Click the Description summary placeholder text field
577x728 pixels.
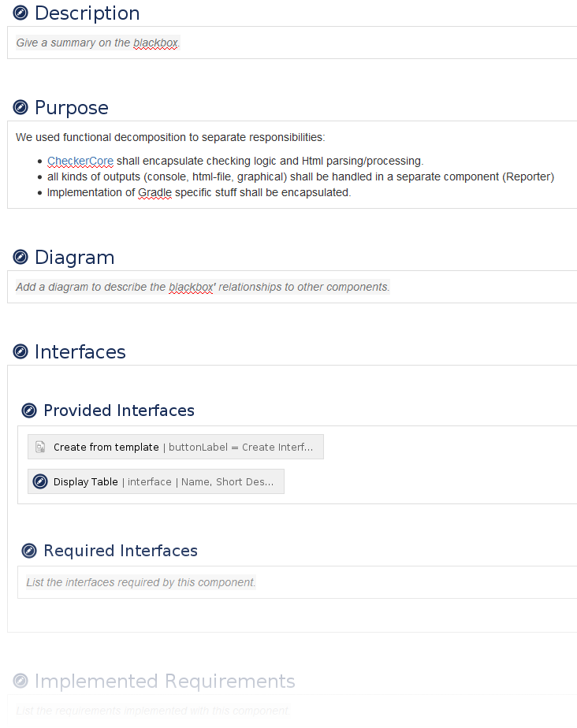[98, 43]
